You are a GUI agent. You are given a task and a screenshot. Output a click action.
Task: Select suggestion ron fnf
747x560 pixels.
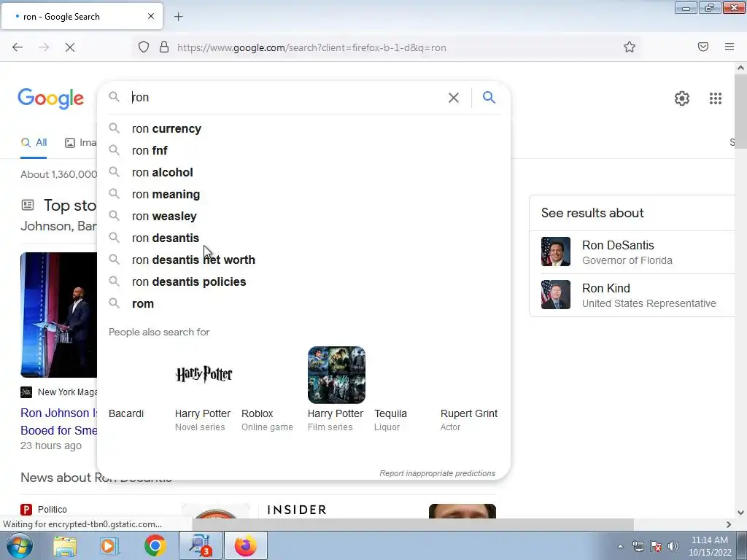tap(304, 150)
